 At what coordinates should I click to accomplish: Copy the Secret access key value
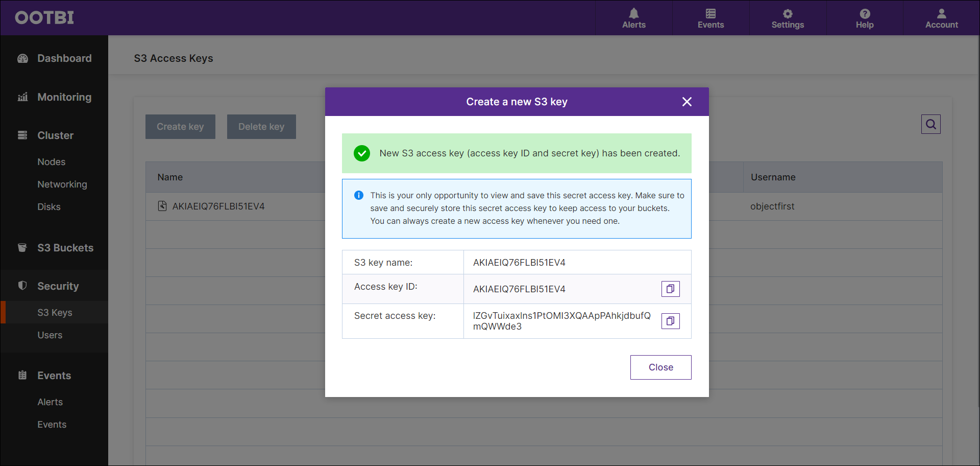point(670,321)
